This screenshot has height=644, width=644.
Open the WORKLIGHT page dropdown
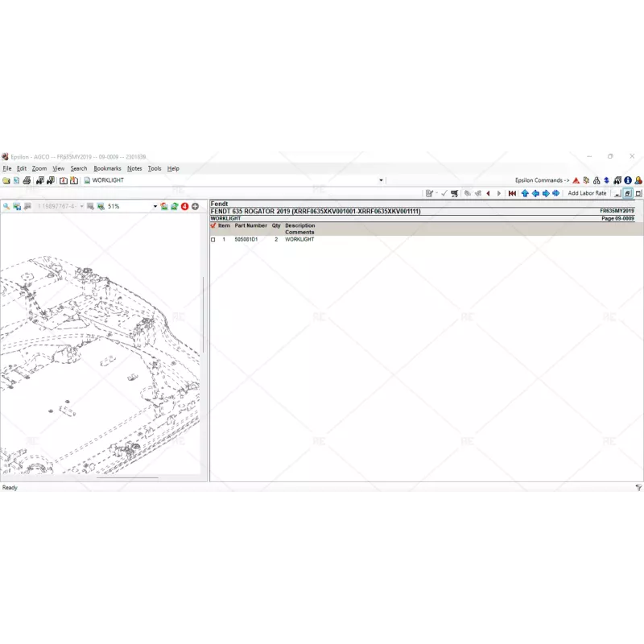[381, 180]
